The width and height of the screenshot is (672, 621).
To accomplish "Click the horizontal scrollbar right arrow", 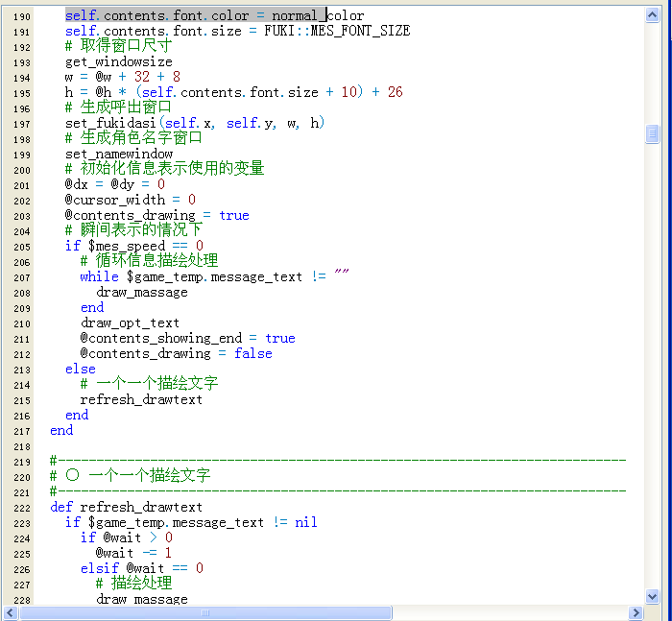I will point(636,613).
